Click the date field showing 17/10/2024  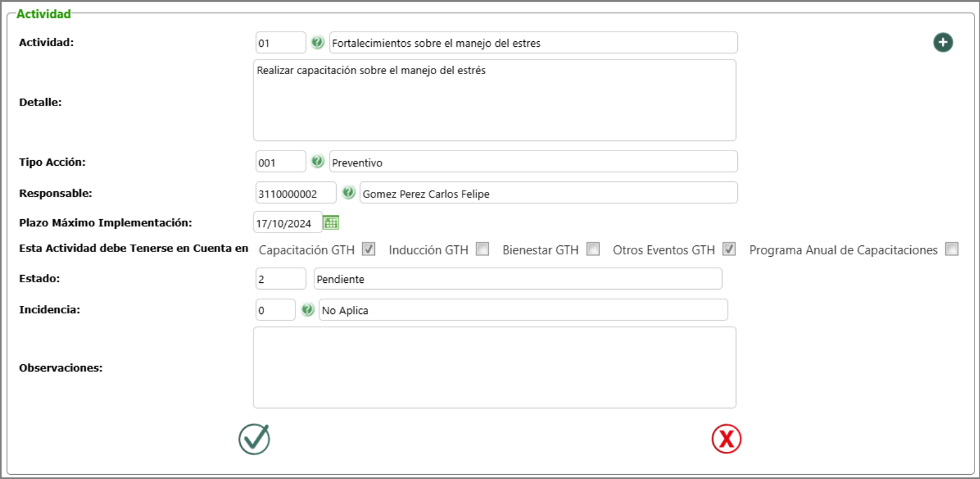288,223
